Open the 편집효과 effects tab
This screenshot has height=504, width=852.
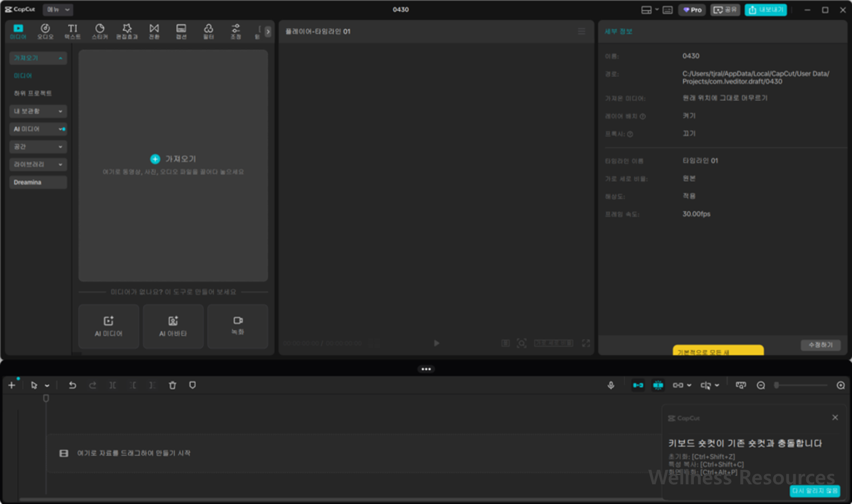click(x=127, y=31)
